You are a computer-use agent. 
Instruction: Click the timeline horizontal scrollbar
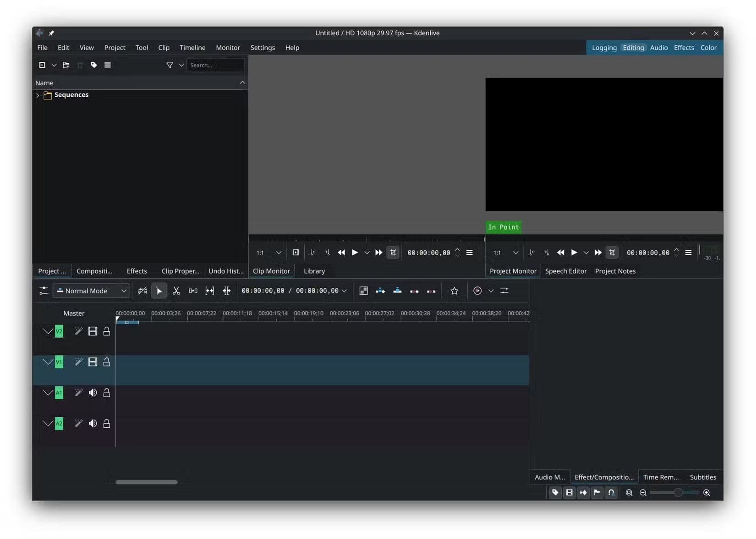tap(147, 482)
